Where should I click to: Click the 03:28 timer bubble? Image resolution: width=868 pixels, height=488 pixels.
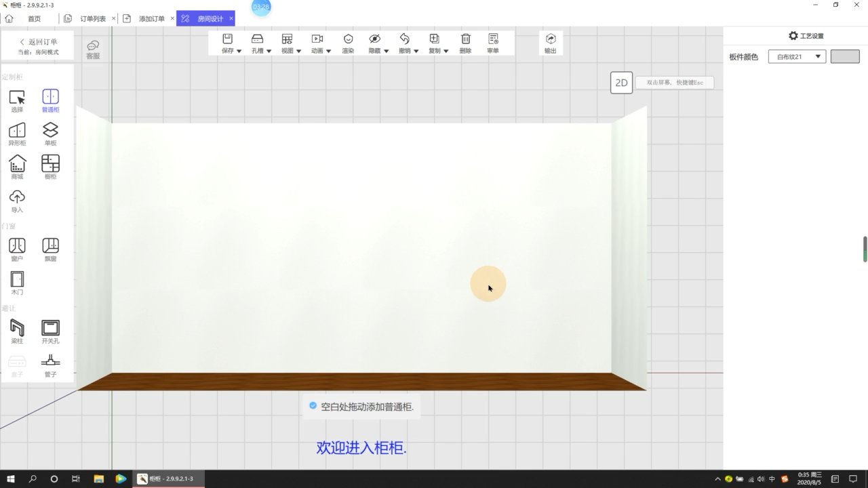point(261,7)
